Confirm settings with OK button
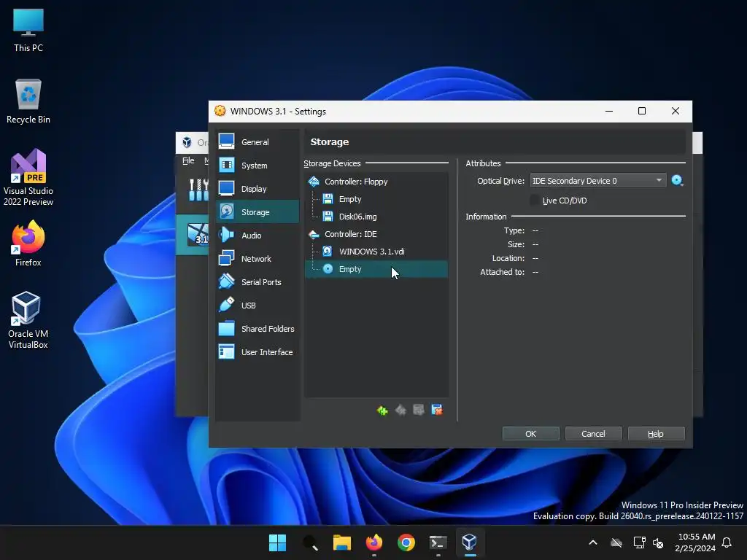The width and height of the screenshot is (747, 560). point(531,434)
